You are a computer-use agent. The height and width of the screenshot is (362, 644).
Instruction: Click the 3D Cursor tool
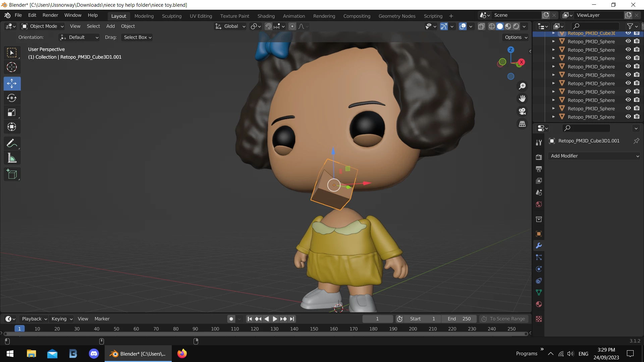(12, 67)
